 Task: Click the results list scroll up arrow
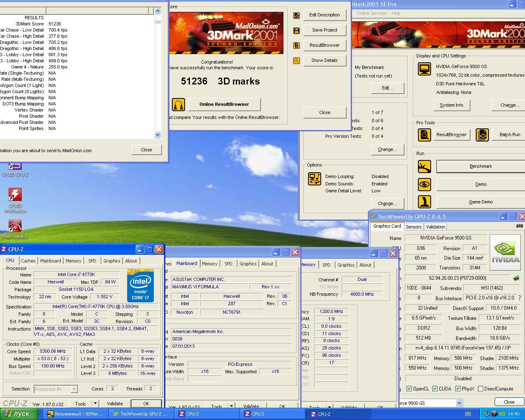[158, 11]
